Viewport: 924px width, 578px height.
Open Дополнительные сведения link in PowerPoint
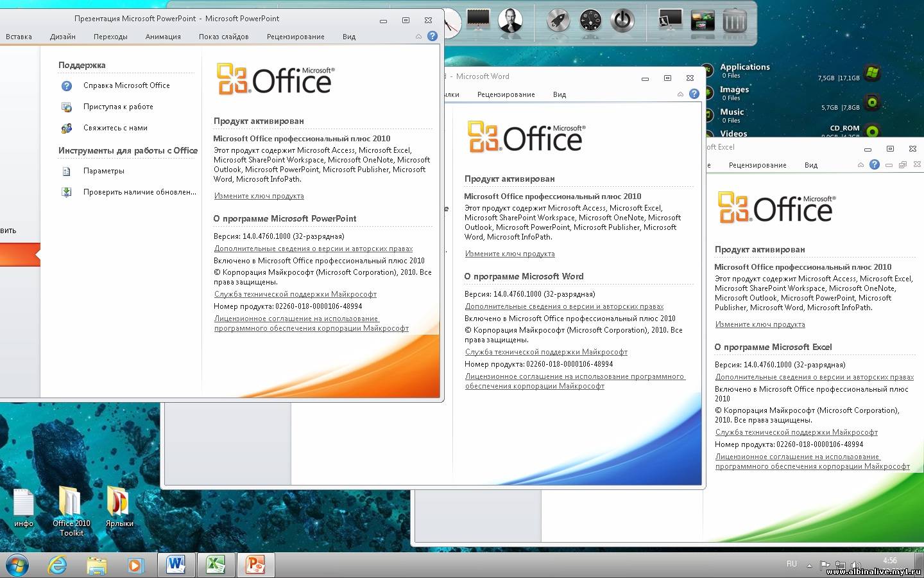point(314,249)
